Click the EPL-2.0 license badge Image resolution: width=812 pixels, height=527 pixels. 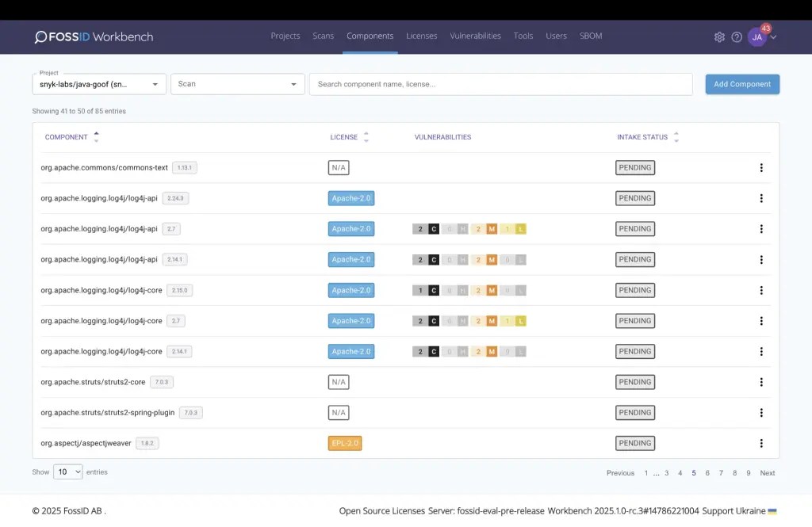345,443
